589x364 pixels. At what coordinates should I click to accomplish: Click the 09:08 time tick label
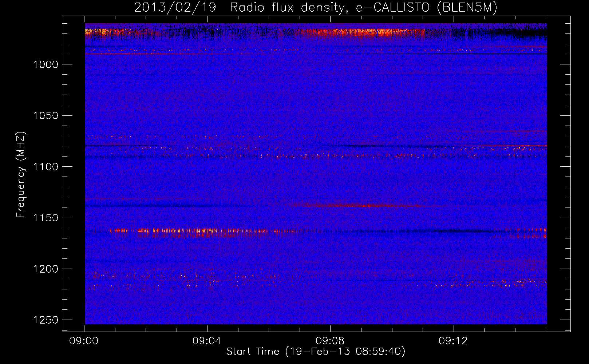[x=330, y=341]
